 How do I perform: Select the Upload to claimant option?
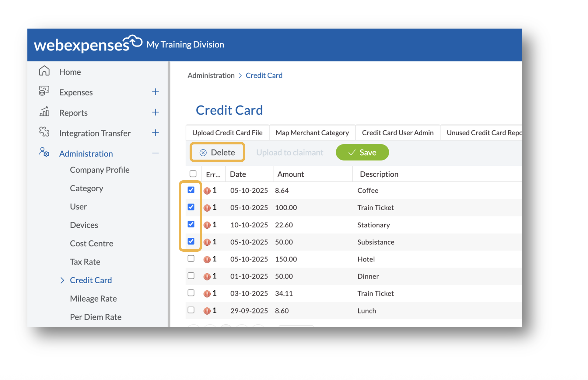click(289, 152)
